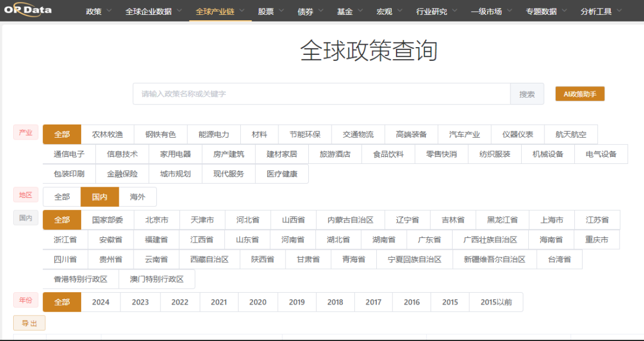Filter by 建材家居 industry
644x341 pixels.
pos(281,154)
